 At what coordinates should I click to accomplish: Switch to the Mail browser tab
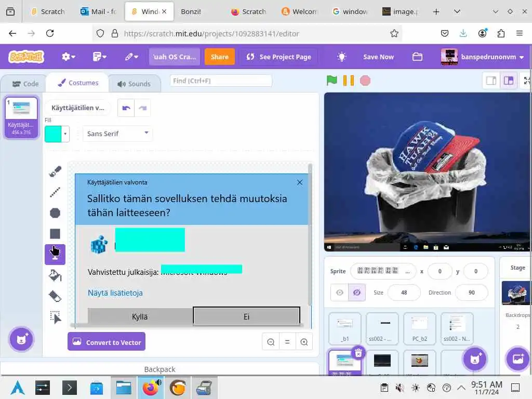point(98,11)
